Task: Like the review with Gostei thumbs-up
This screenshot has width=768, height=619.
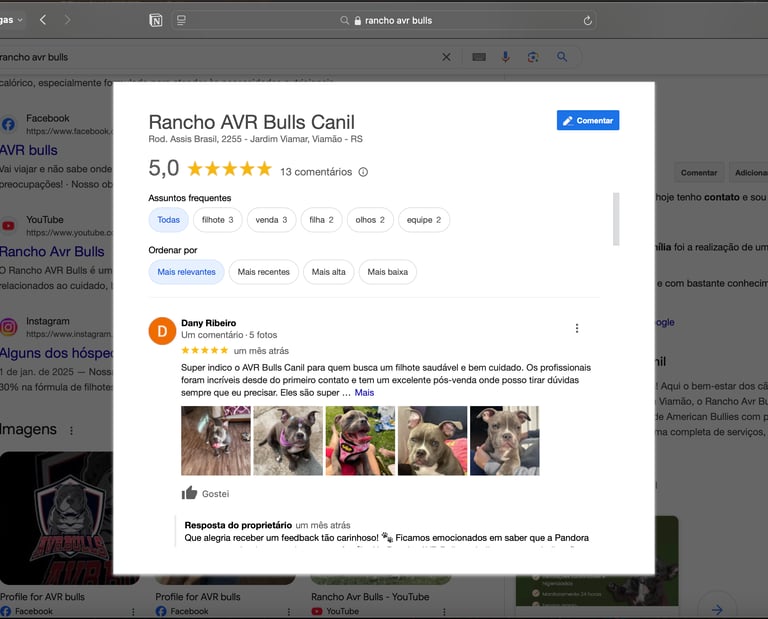Action: [205, 493]
